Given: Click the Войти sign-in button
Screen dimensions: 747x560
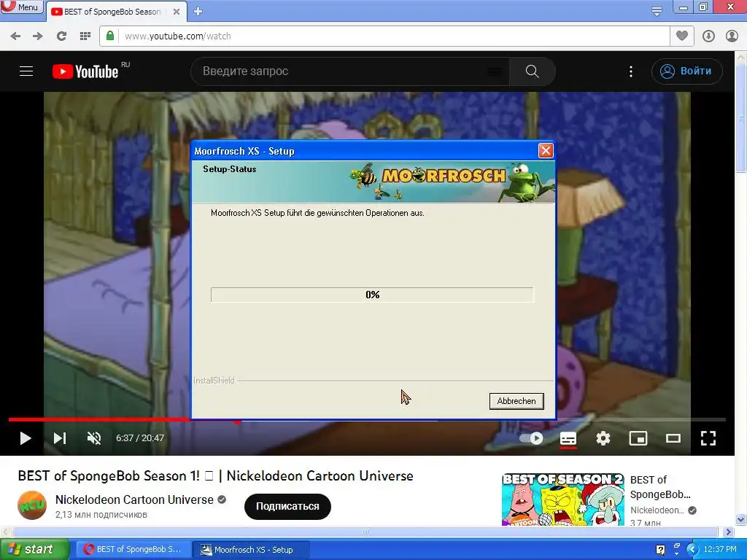Looking at the screenshot, I should coord(686,71).
